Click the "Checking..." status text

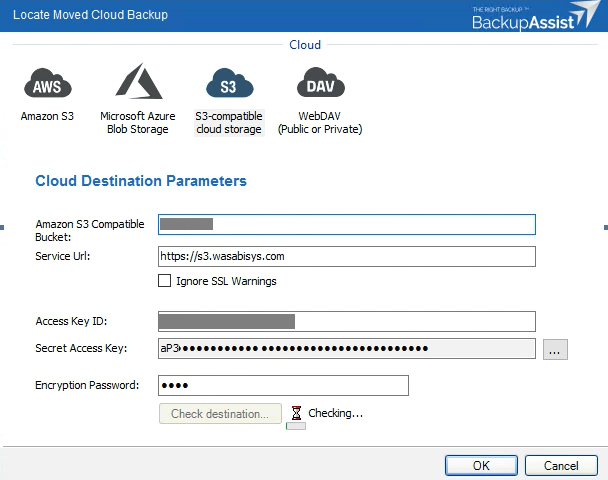pos(335,413)
